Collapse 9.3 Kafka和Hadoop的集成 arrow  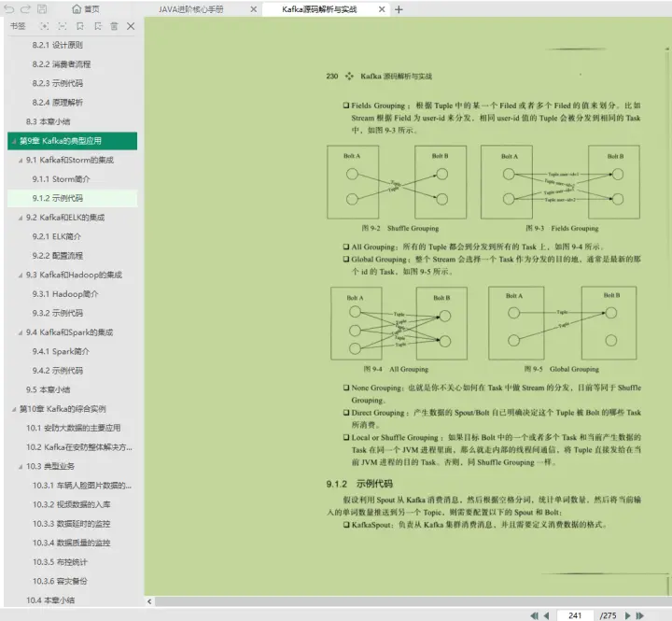(x=21, y=275)
